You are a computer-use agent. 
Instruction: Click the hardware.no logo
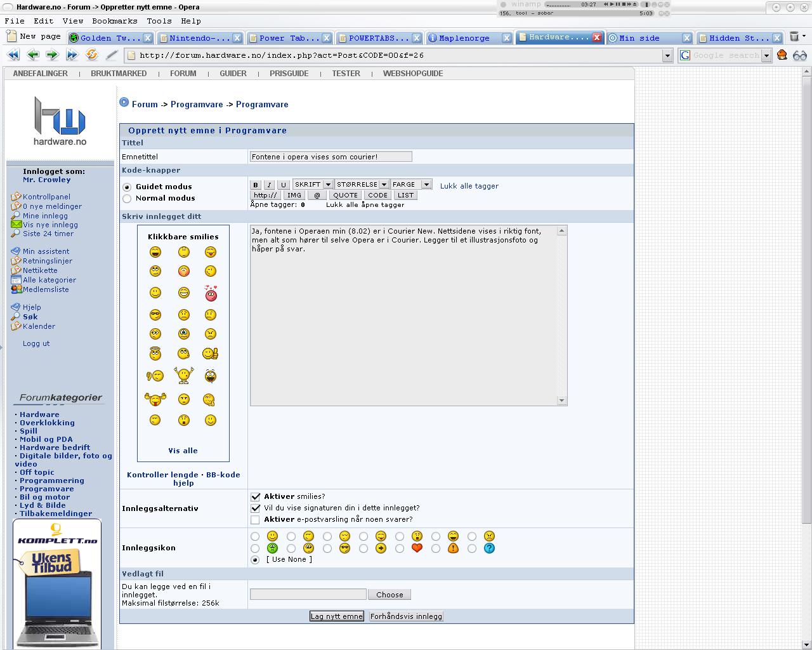pos(60,121)
